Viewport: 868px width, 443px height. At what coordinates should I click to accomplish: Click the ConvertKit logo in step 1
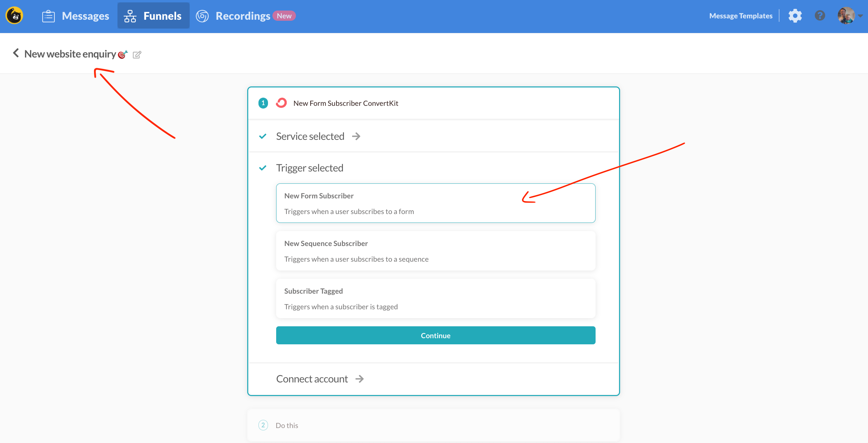(281, 103)
